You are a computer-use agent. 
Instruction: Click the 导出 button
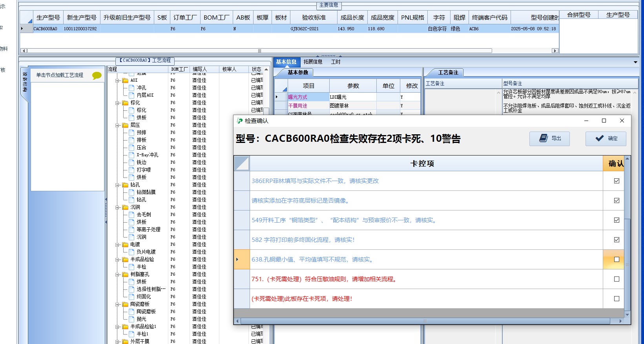click(x=549, y=139)
